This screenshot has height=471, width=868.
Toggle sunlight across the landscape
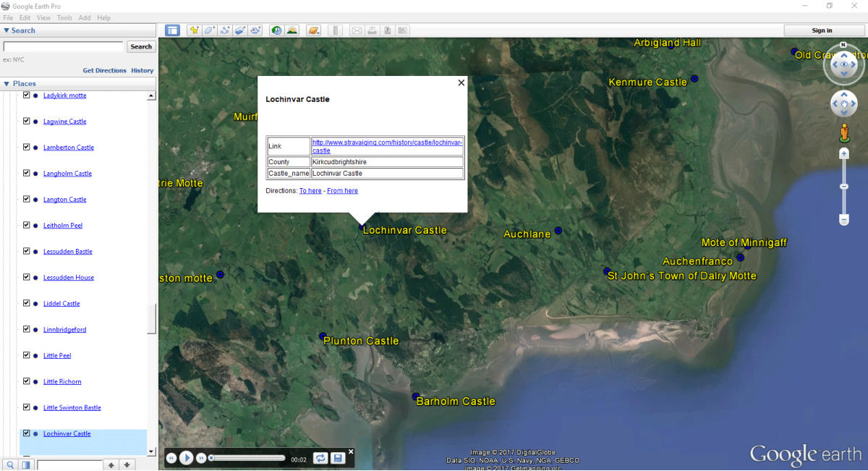point(292,30)
